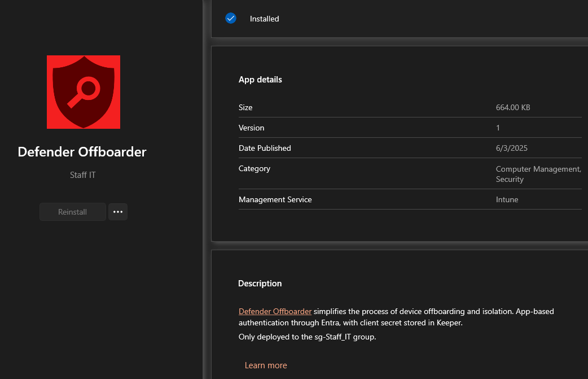Select the version value 1

[x=498, y=128]
